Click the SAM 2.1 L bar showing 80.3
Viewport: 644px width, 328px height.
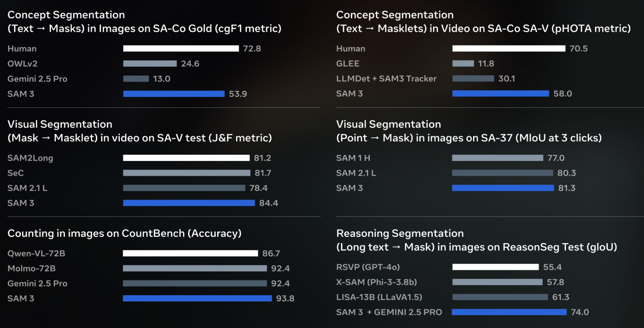click(502, 173)
